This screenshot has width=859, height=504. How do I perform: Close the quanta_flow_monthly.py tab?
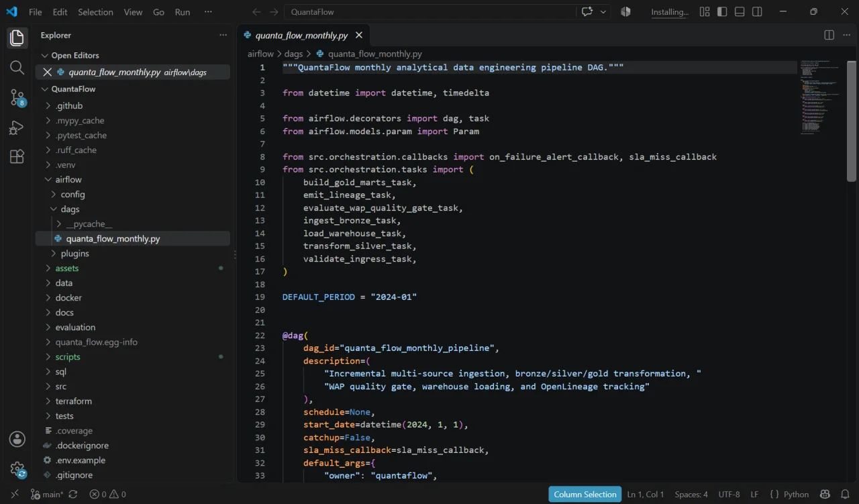(x=359, y=35)
